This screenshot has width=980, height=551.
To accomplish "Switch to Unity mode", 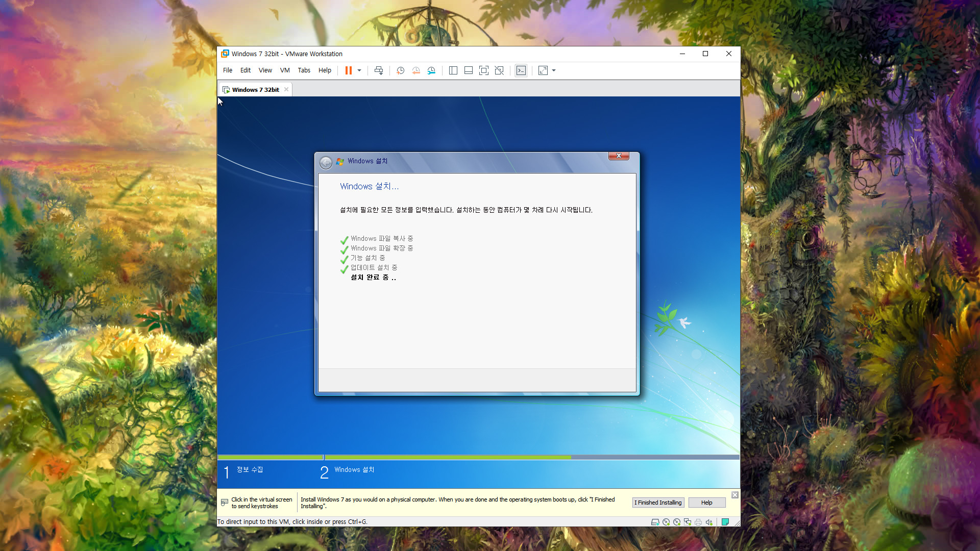I will [499, 70].
